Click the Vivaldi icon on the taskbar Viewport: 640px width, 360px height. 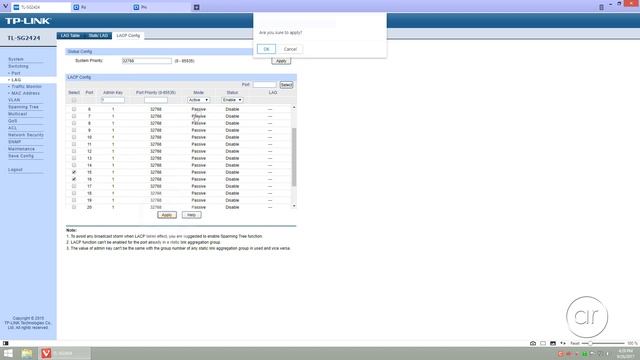point(46,353)
